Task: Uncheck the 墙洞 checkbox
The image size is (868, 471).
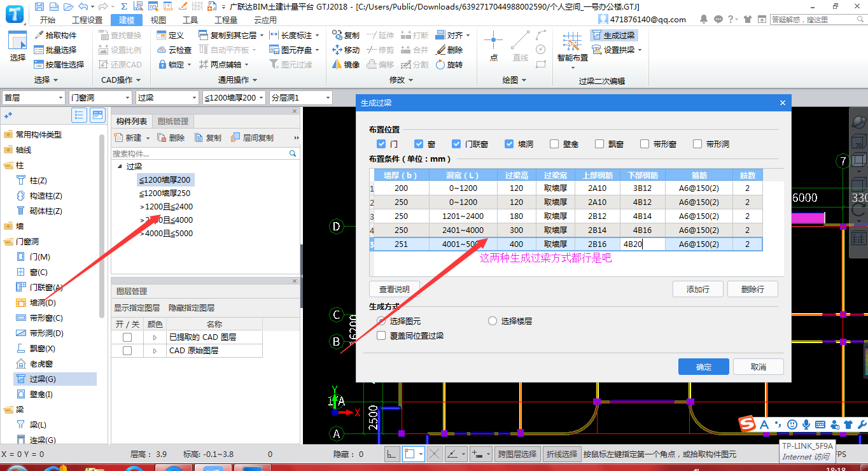Action: pos(509,144)
